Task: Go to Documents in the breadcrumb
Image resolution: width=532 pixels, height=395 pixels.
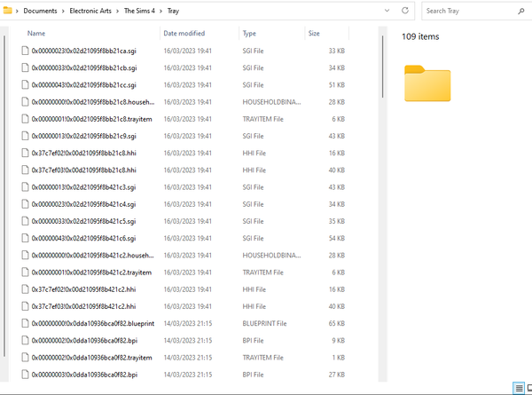Action: [40, 11]
